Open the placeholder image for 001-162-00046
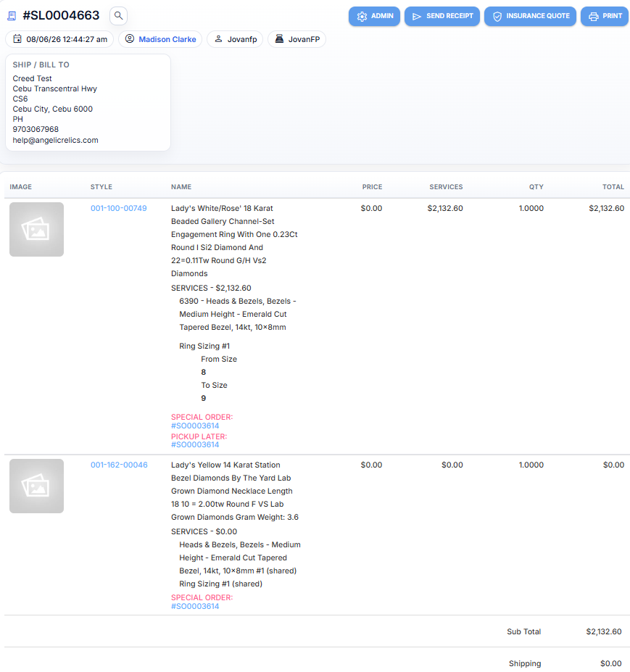Image resolution: width=630 pixels, height=672 pixels. 36,486
